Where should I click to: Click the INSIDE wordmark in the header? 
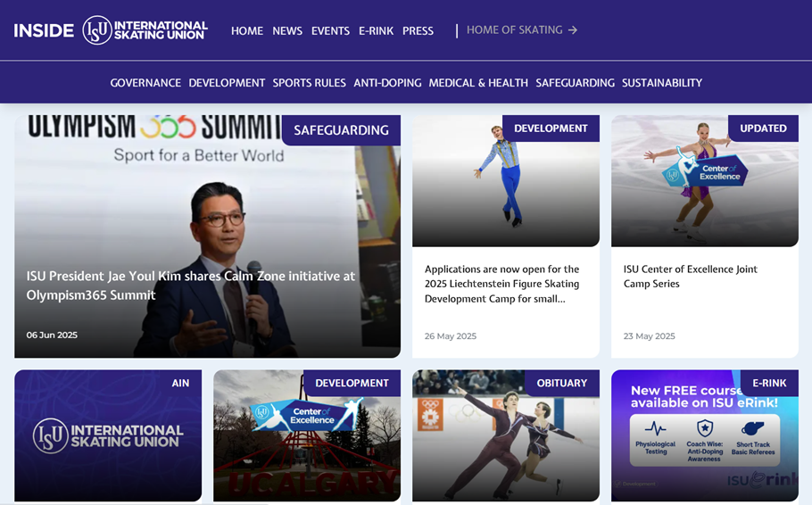44,30
